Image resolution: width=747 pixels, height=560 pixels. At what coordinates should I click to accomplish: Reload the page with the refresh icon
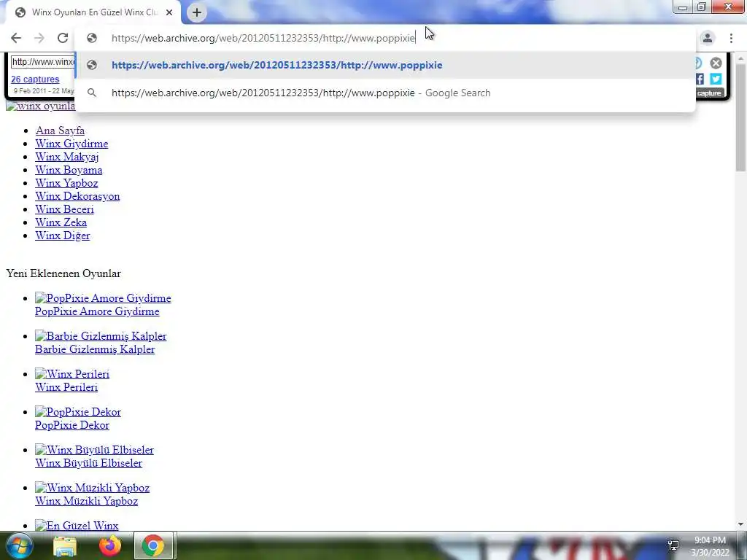click(x=63, y=38)
